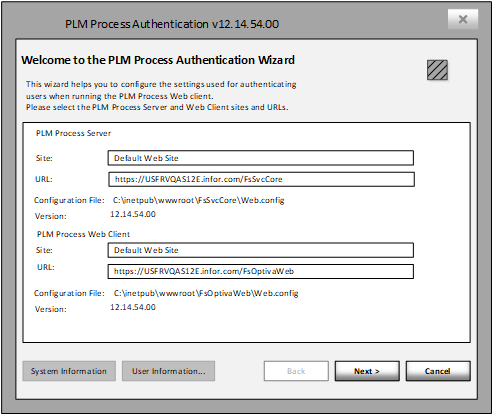Click the Next > button
Viewport: 493px width, 415px height.
pos(367,371)
